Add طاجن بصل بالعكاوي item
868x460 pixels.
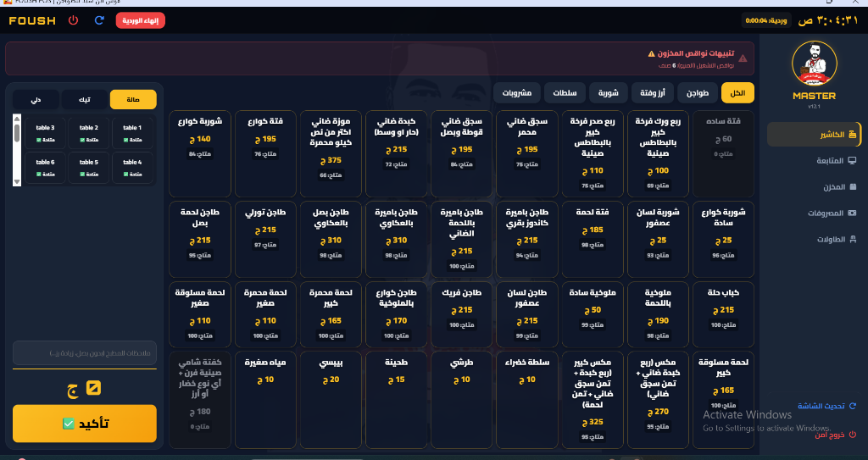331,240
